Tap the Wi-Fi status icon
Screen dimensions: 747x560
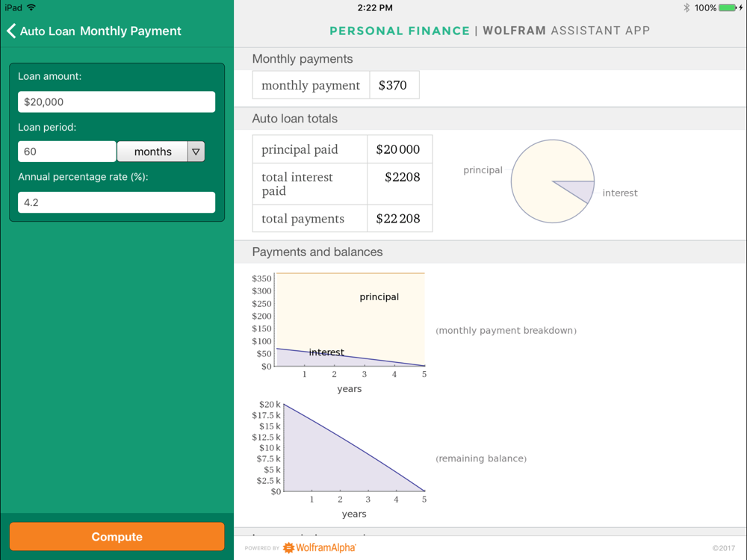pyautogui.click(x=31, y=7)
